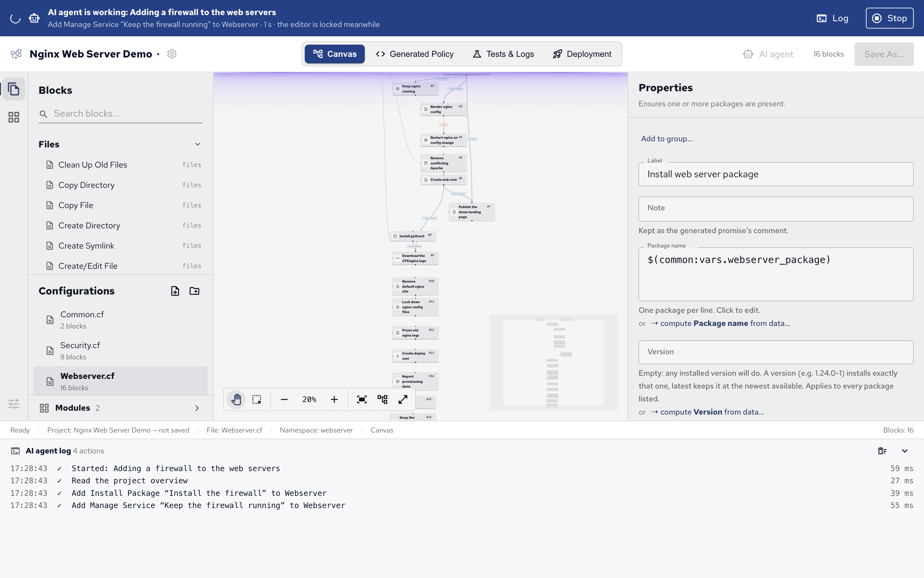Viewport: 924px width, 578px height.
Task: Select the pan hand tool
Action: point(236,399)
